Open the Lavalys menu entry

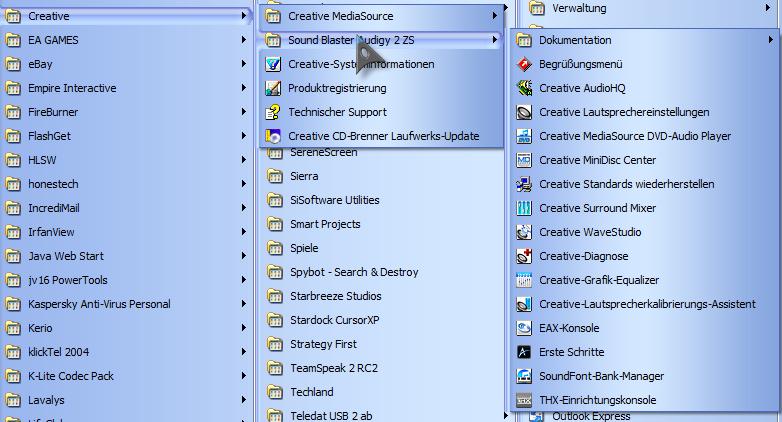click(126, 400)
